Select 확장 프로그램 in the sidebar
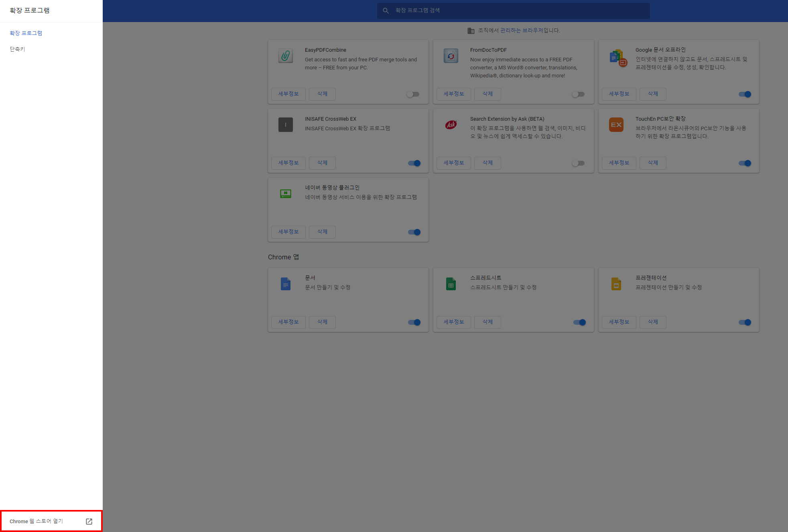The height and width of the screenshot is (532, 788). tap(26, 33)
